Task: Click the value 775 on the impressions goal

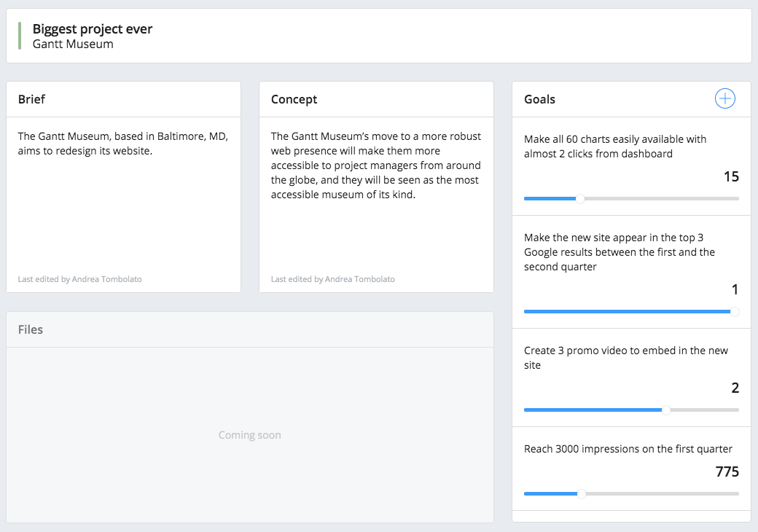Action: click(727, 472)
